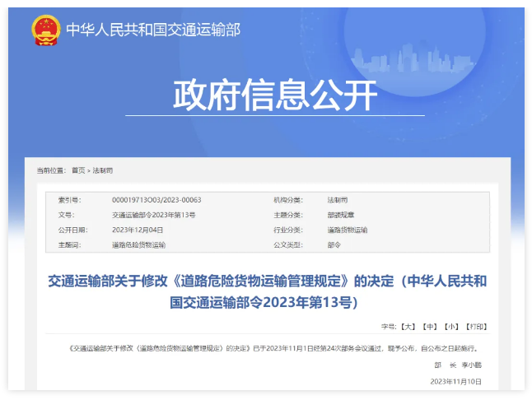This screenshot has height=400, width=532.
Task: Set font size to 大 (large)
Action: [408, 327]
